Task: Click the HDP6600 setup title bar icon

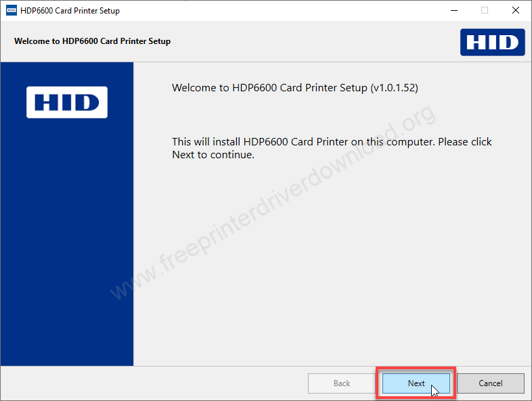Action: (12, 11)
